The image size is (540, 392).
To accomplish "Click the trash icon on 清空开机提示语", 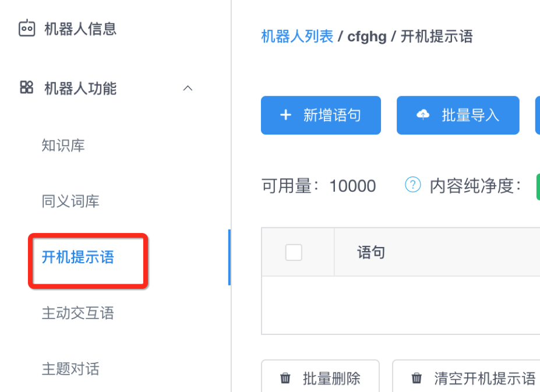I will [x=417, y=379].
